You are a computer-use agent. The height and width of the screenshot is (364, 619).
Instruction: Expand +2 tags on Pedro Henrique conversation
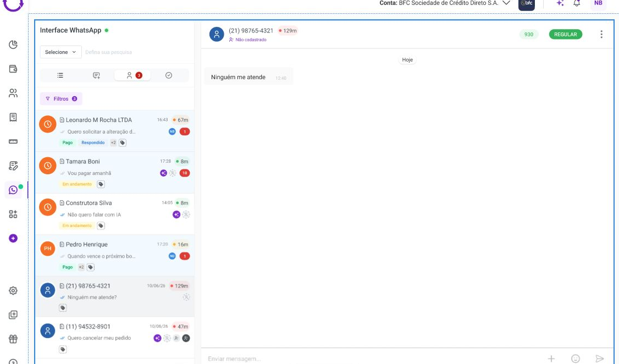tap(81, 267)
